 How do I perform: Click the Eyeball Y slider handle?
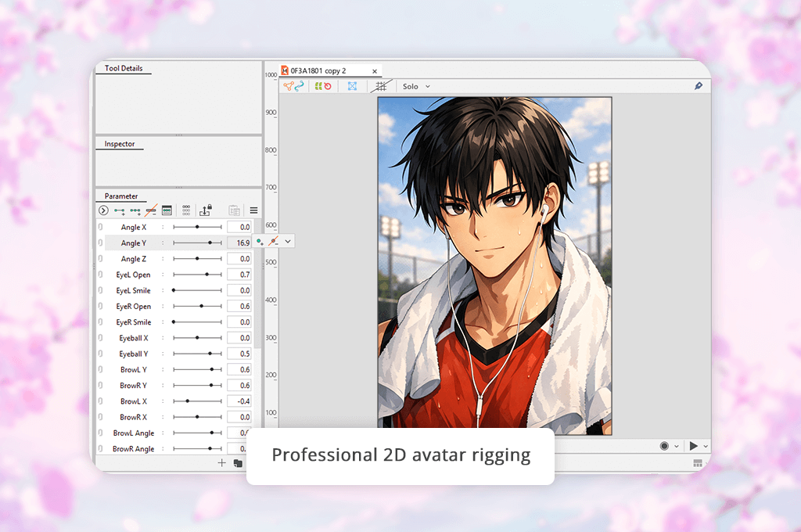coord(210,354)
